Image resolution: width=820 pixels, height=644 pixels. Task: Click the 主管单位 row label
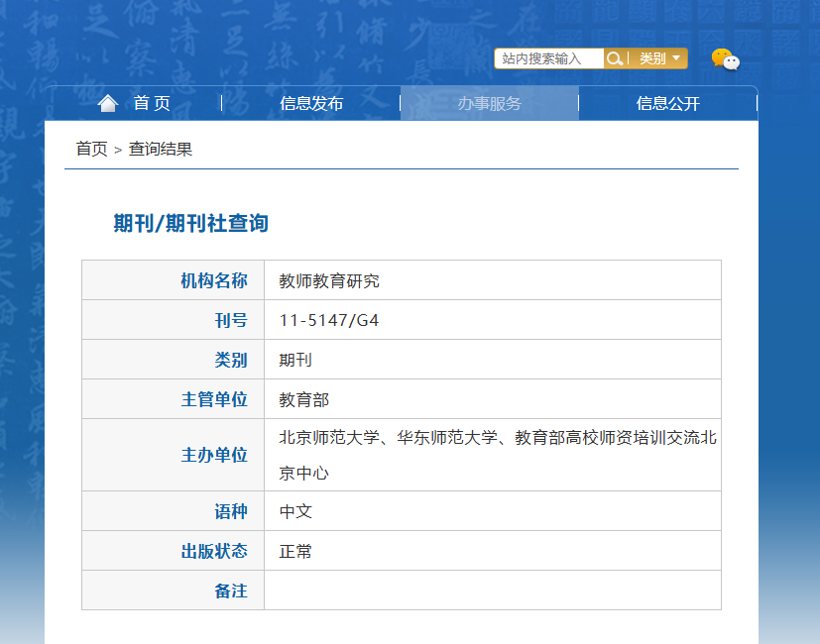click(x=214, y=399)
